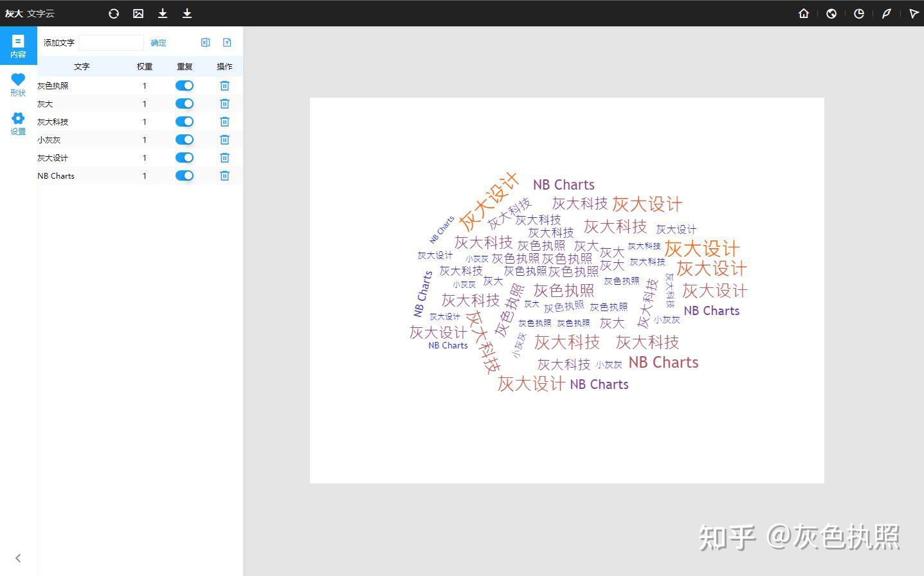
Task: Click the file upload icon next to Excel icon
Action: (x=227, y=42)
